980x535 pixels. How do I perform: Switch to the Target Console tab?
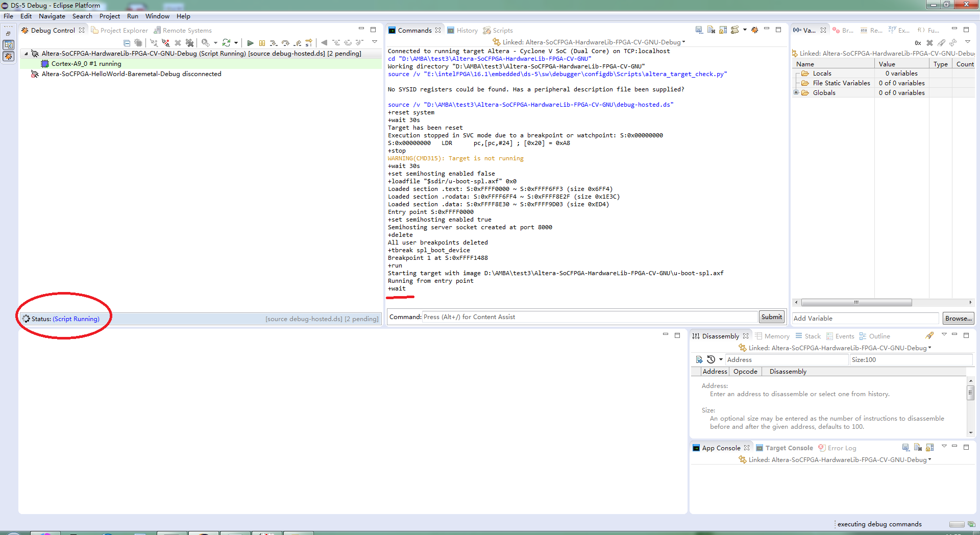pos(785,448)
